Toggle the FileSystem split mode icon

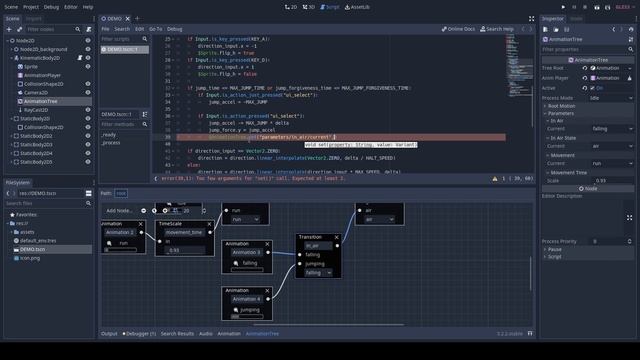[89, 193]
